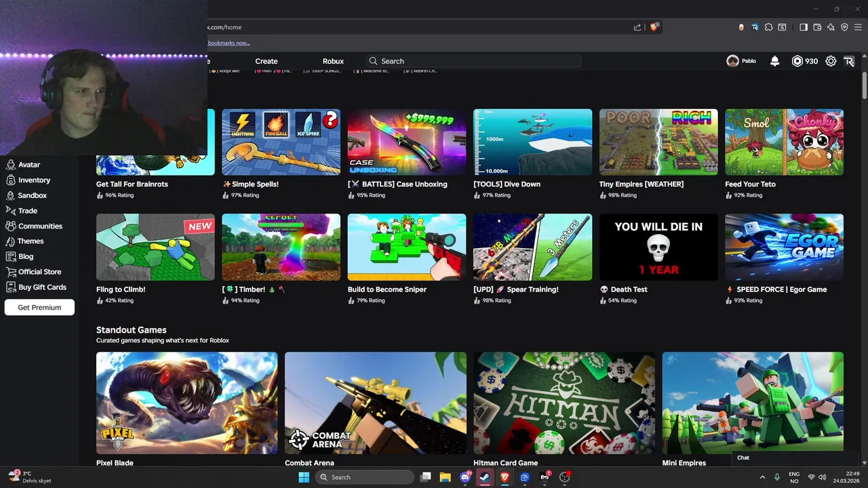Image resolution: width=868 pixels, height=488 pixels.
Task: Open the Robux tab in Roblox header
Action: click(x=333, y=61)
